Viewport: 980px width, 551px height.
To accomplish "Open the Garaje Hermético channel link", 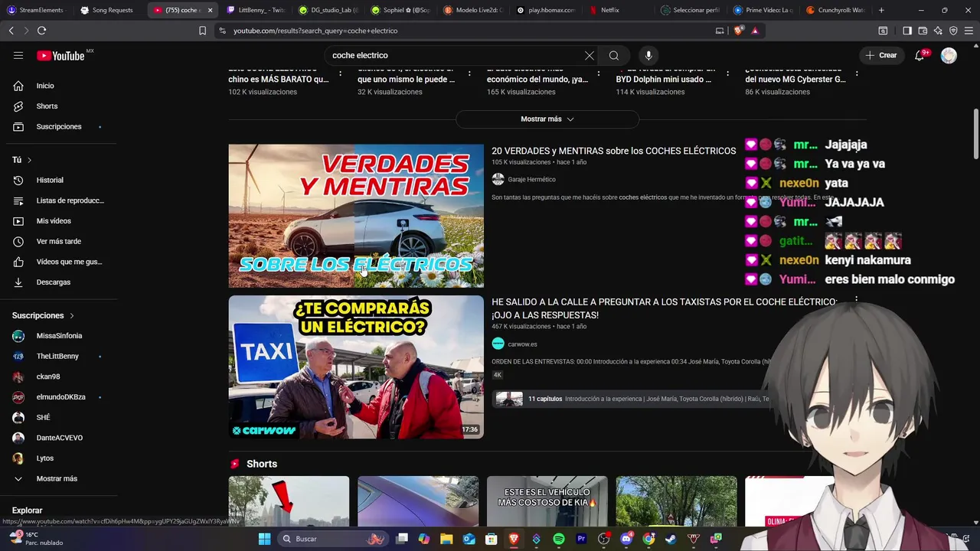I will 531,179.
